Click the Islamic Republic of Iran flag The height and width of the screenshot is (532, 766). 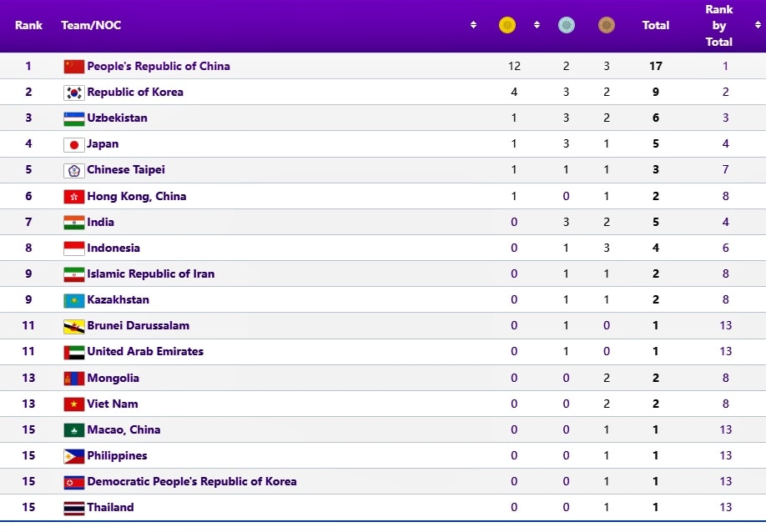click(x=73, y=274)
